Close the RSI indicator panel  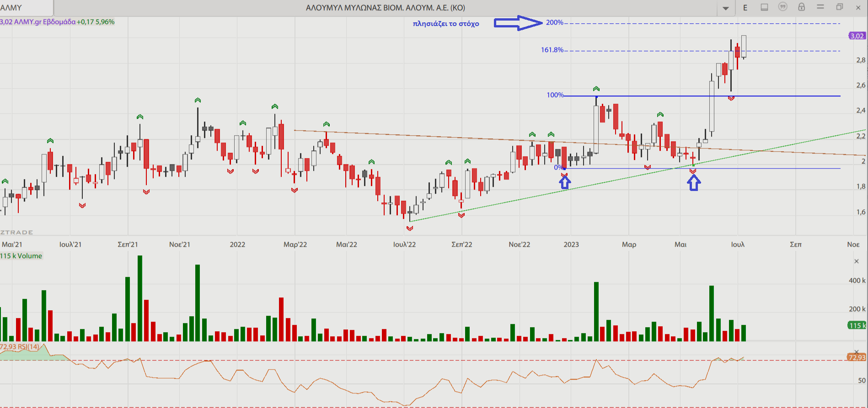[857, 352]
